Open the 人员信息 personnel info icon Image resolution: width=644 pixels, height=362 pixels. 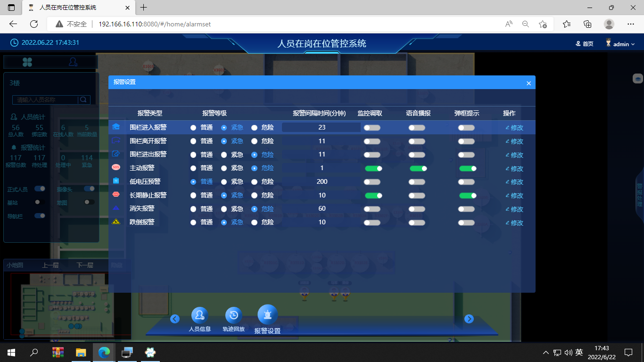point(199,315)
